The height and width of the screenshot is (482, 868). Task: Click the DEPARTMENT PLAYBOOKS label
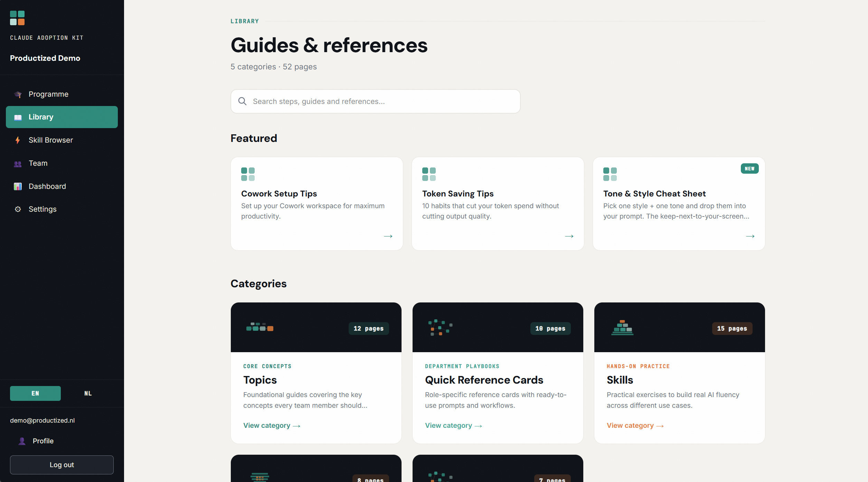coord(462,366)
